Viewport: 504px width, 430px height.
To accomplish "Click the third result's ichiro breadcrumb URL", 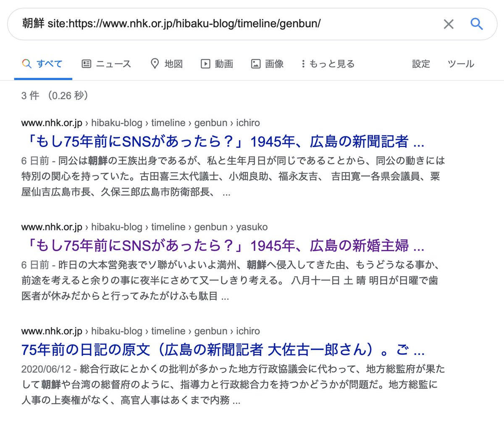I will click(x=141, y=331).
